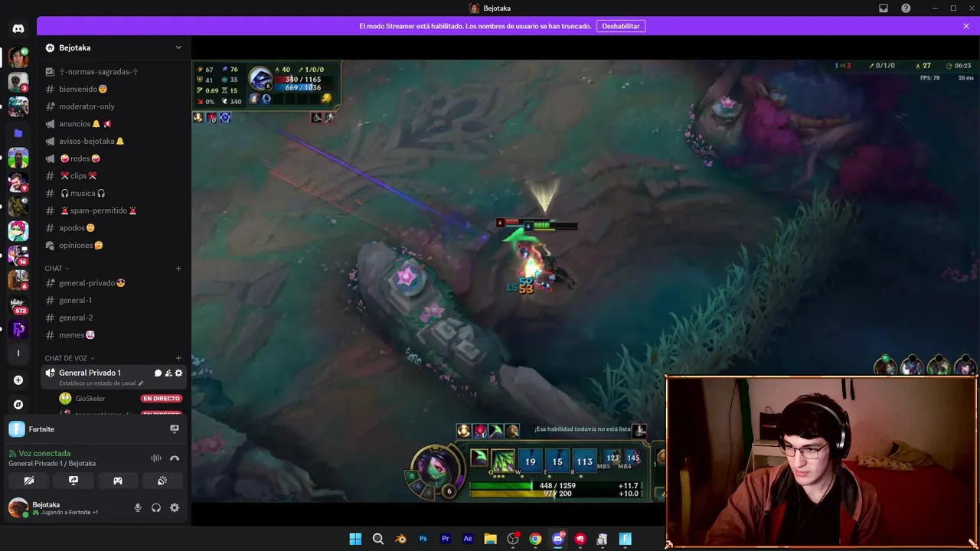Select the purple P server icon

point(18,329)
